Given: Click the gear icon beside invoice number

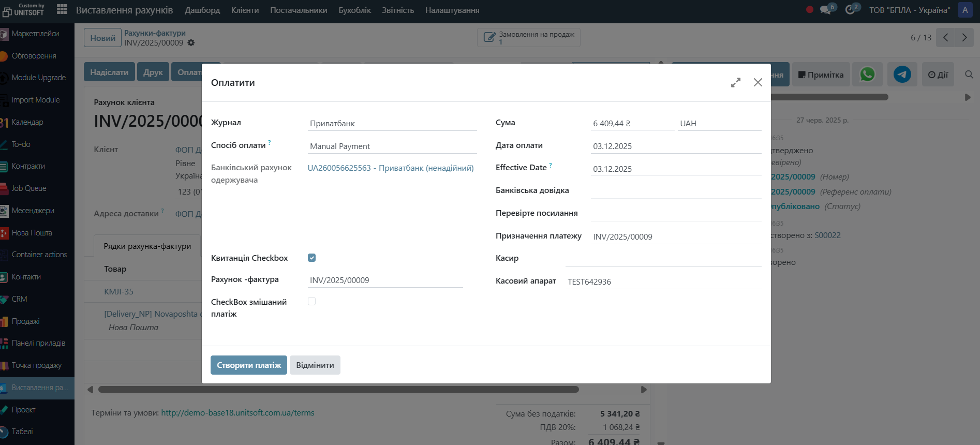Looking at the screenshot, I should 191,43.
